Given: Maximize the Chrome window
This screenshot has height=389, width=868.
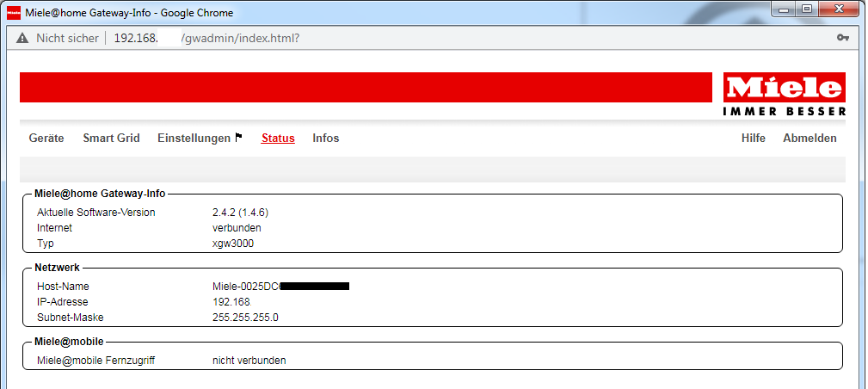Looking at the screenshot, I should click(x=807, y=9).
